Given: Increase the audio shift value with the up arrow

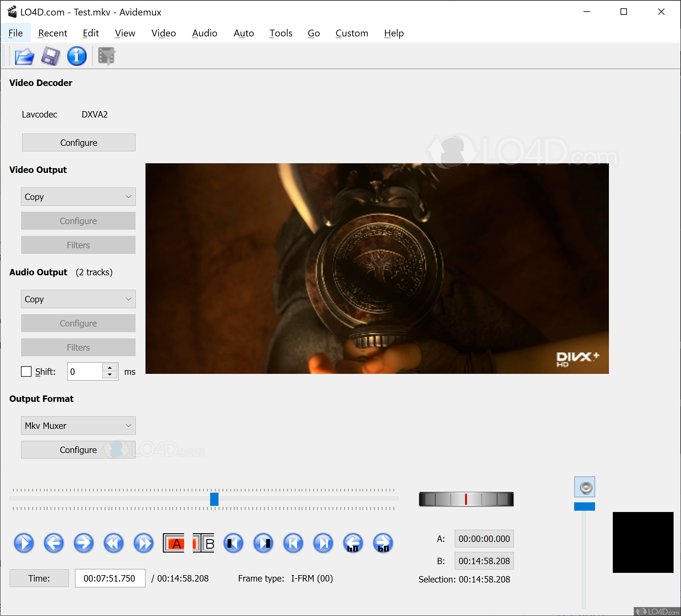Looking at the screenshot, I should (110, 368).
